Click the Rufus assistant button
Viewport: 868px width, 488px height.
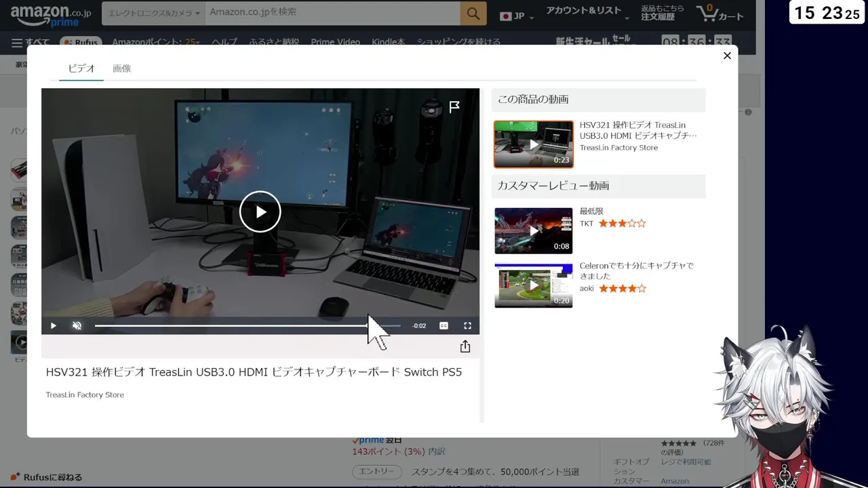pyautogui.click(x=81, y=42)
